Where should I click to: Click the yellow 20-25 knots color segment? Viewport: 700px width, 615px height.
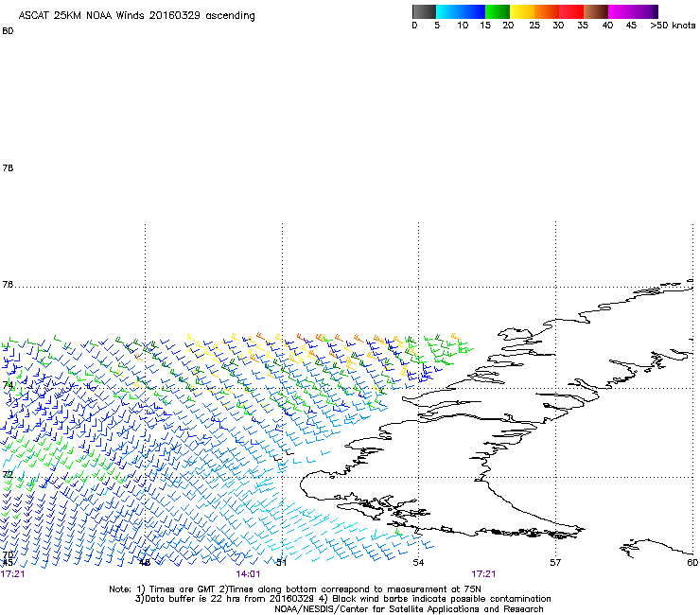click(522, 11)
